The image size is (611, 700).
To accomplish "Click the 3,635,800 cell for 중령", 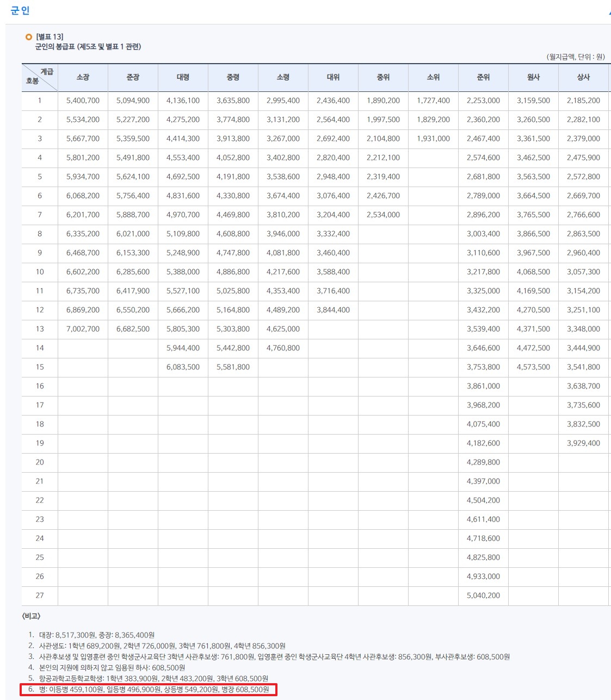I will (233, 101).
